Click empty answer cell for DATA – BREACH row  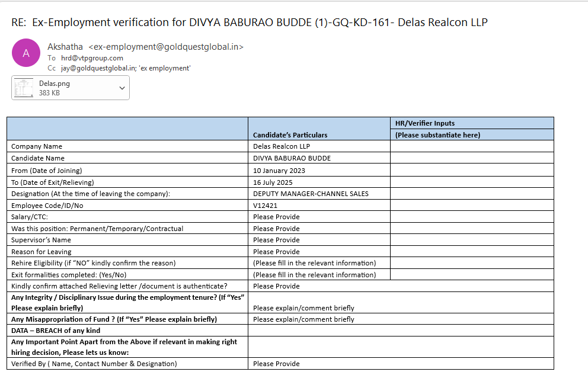401,331
